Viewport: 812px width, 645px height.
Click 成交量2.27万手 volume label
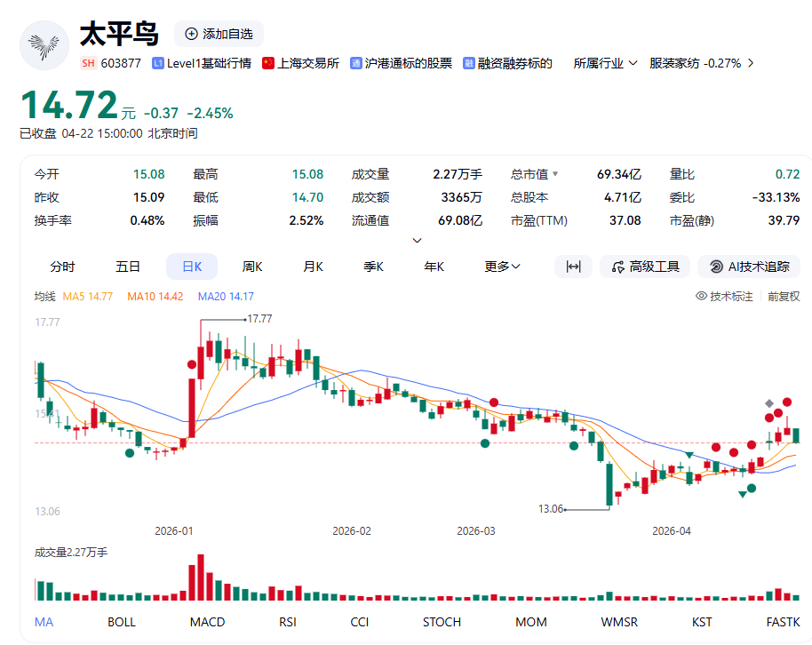coord(71,553)
